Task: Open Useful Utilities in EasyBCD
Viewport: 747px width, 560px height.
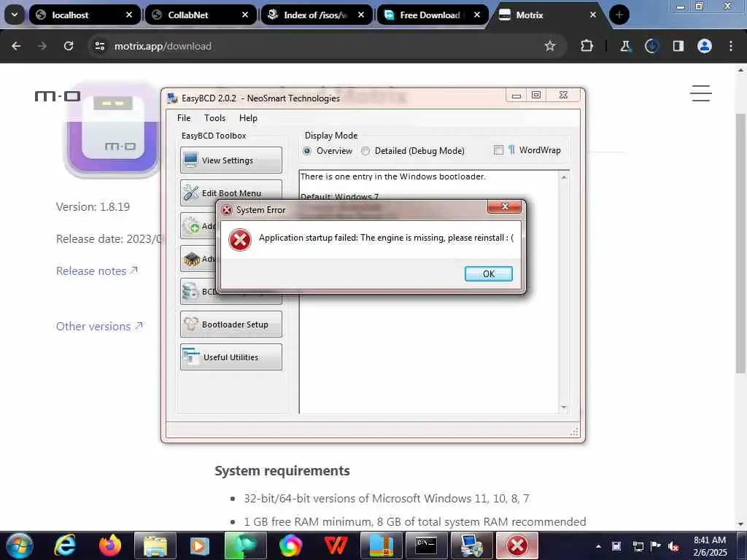Action: coord(231,357)
